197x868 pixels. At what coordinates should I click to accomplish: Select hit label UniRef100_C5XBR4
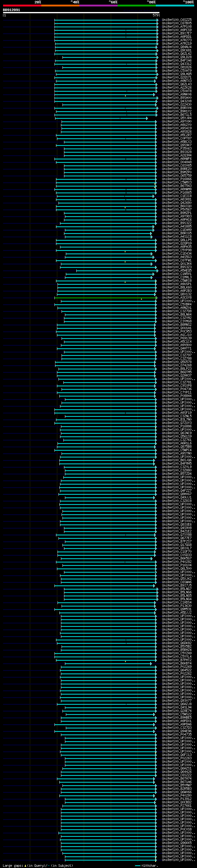tap(177, 304)
